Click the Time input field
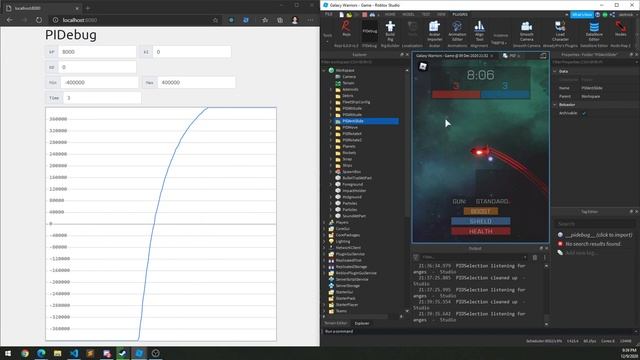 coord(102,98)
